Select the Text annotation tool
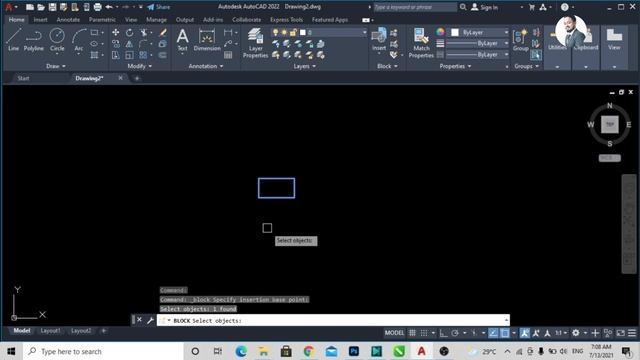This screenshot has width=640, height=360. [x=182, y=40]
